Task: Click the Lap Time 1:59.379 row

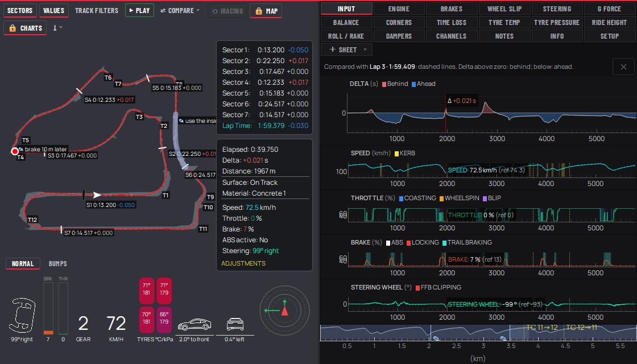Action: (265, 126)
